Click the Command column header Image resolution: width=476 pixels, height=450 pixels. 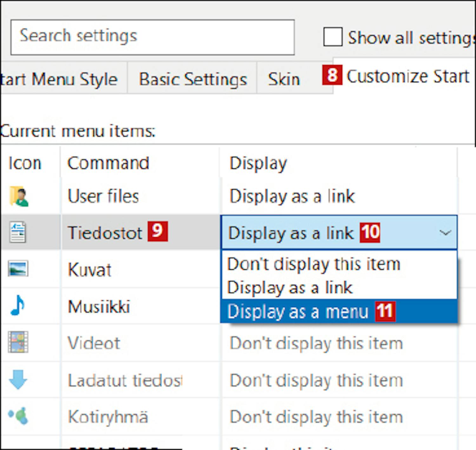point(108,163)
